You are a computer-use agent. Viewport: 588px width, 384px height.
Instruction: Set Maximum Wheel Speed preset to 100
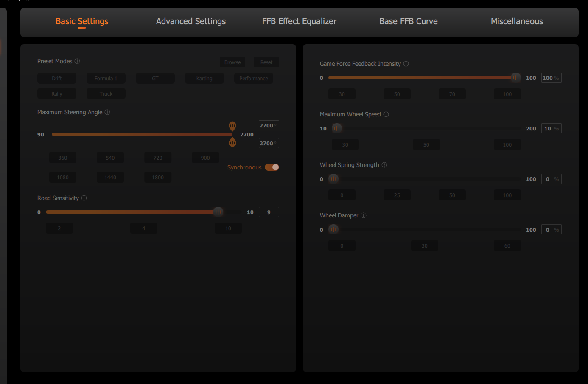pos(507,145)
